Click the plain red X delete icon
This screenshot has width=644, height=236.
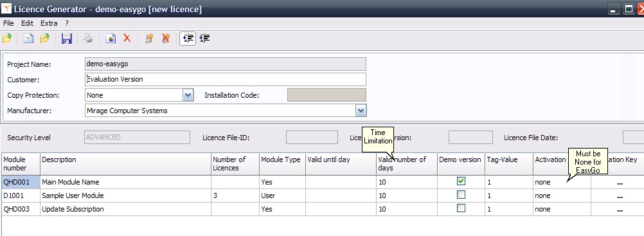pyautogui.click(x=127, y=39)
